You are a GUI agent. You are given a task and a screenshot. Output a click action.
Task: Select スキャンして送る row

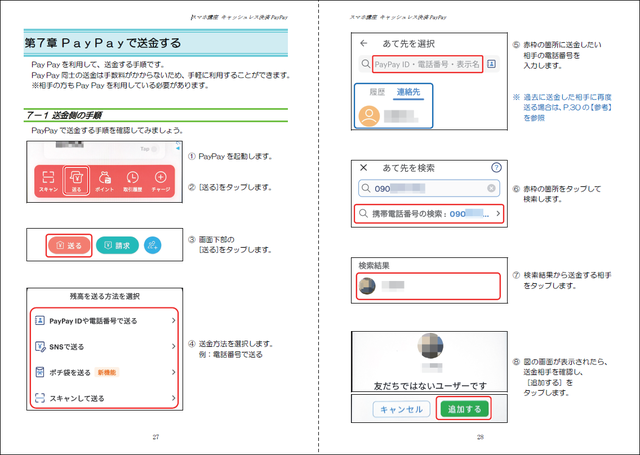click(x=104, y=398)
